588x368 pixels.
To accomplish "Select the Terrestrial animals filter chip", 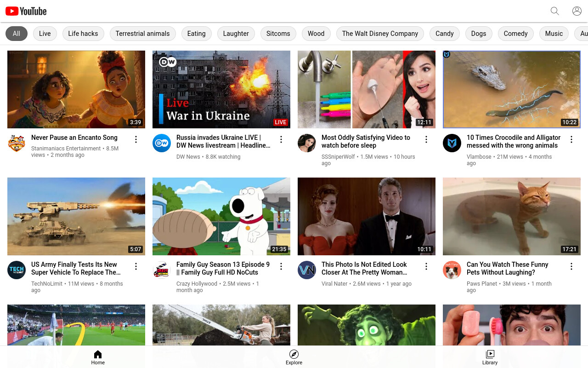I will click(142, 34).
